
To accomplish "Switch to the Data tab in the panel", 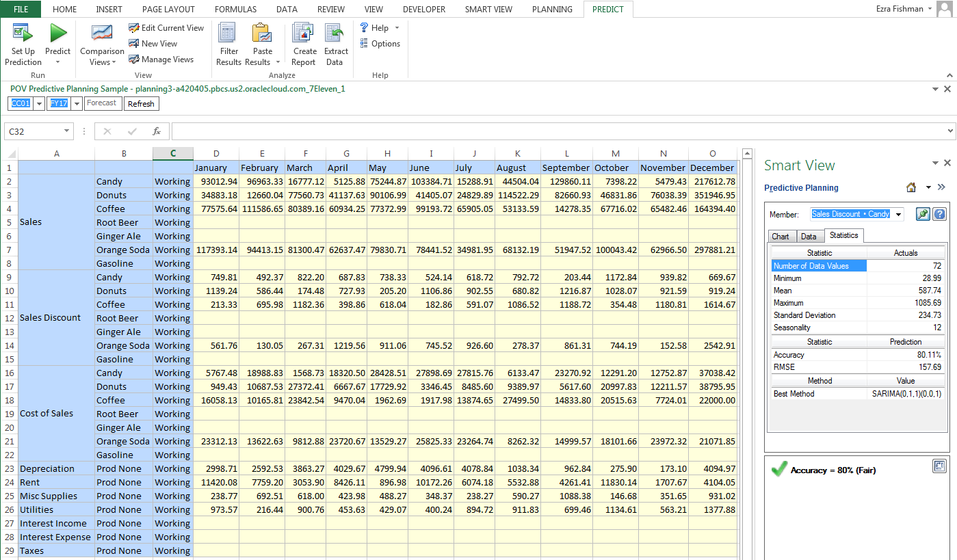I will 810,237.
